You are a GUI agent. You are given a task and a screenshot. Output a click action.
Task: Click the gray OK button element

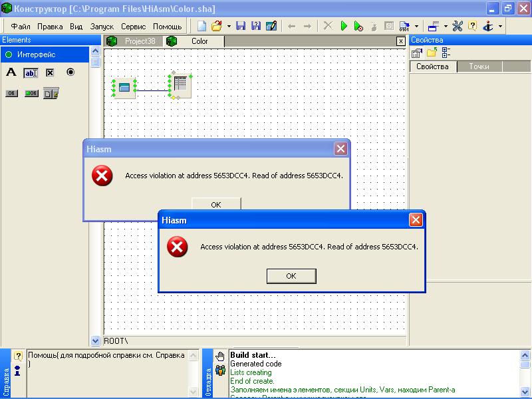(11, 94)
